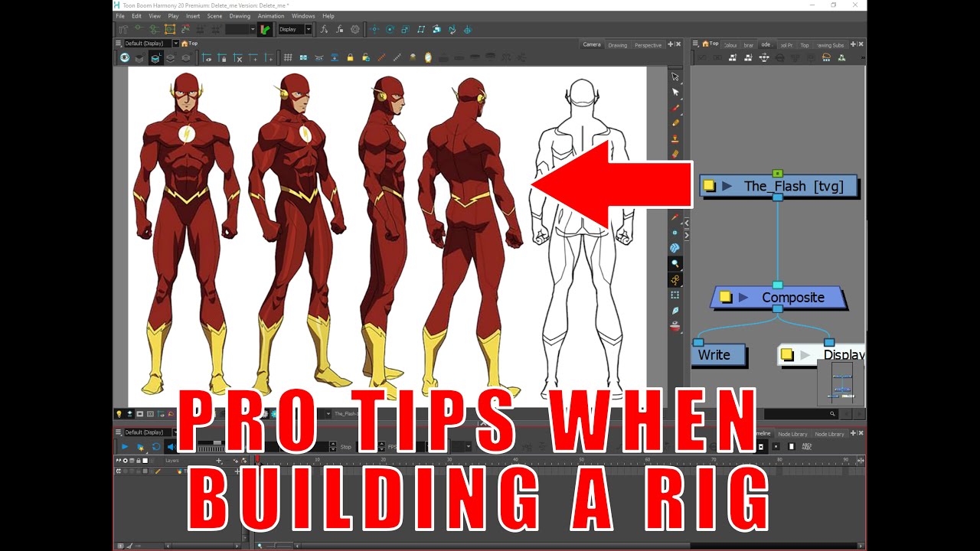Click the search field below Node View
Screen dimensions: 980x551
tap(800, 414)
